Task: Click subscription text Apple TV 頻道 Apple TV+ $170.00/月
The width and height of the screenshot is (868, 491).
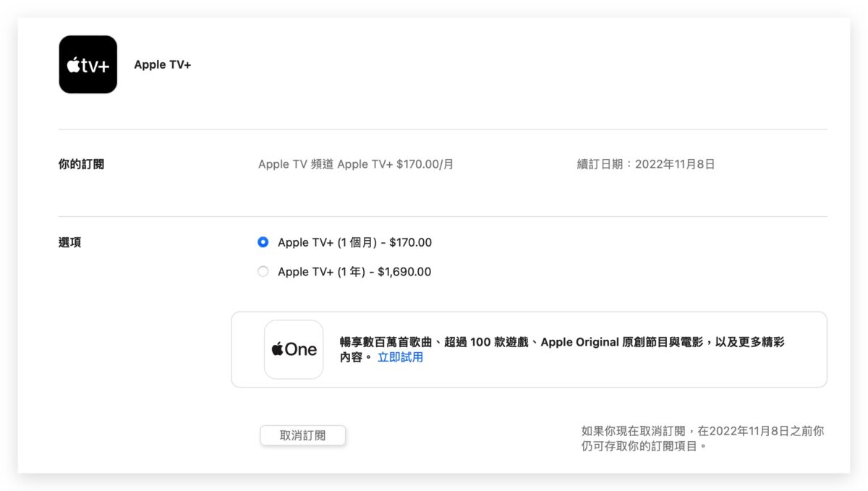Action: click(356, 164)
